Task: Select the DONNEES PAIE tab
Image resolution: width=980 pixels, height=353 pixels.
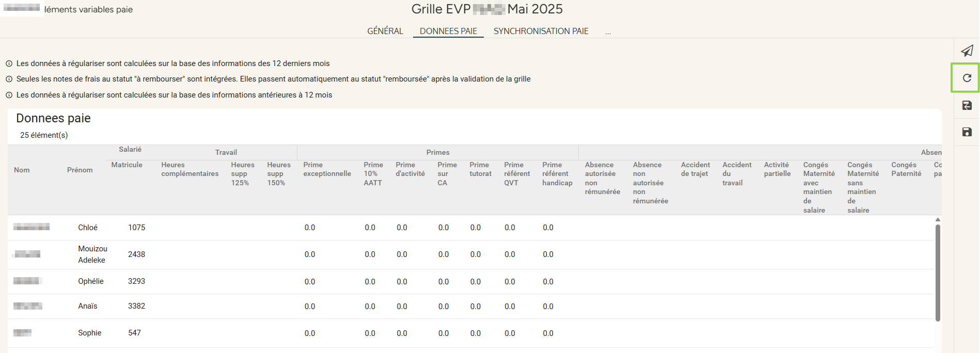Action: coord(448,31)
